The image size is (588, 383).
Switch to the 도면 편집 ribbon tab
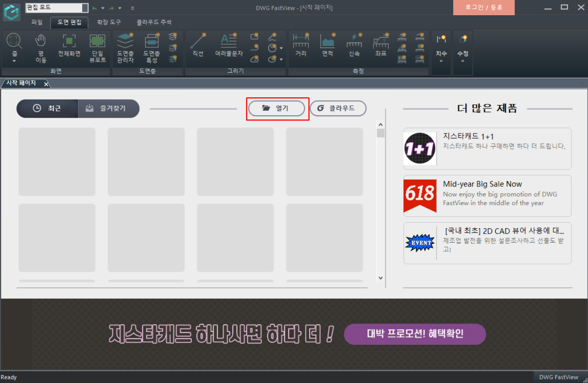coord(69,22)
